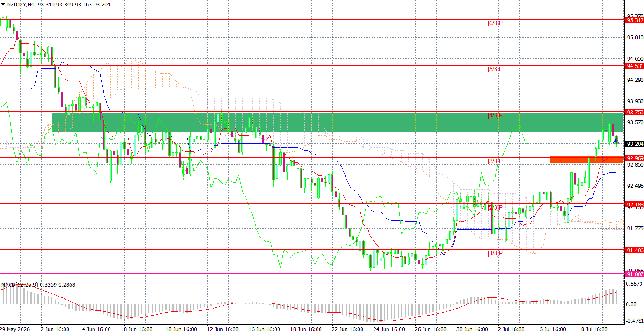Click the blue arrow marker at current price
This screenshot has width=644, height=332.
tap(616, 139)
